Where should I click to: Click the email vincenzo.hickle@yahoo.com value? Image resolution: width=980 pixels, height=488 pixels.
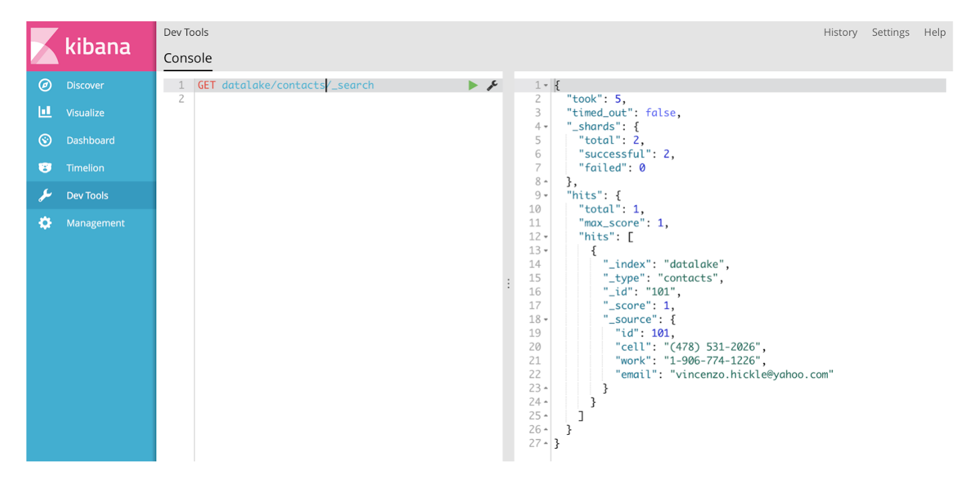point(751,375)
